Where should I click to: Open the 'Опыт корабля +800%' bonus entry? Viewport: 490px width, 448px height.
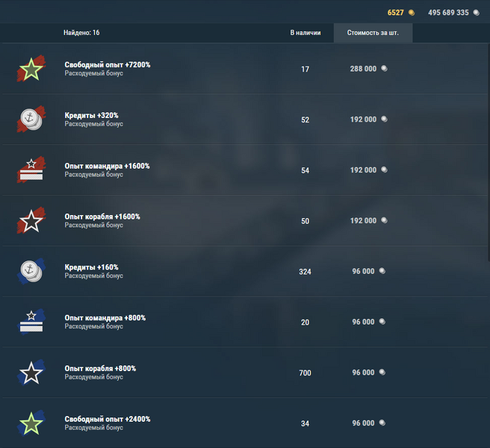(100, 368)
